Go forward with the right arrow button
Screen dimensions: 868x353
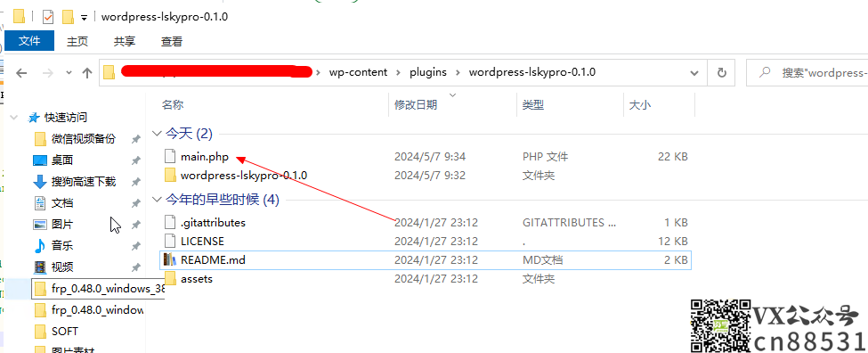click(48, 72)
